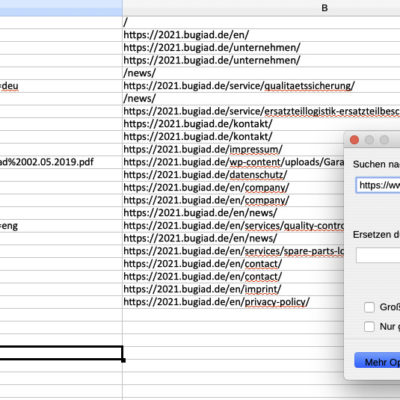Click the 'Ersetzen d...' label in dialog
This screenshot has width=400, height=400.
pos(376,234)
